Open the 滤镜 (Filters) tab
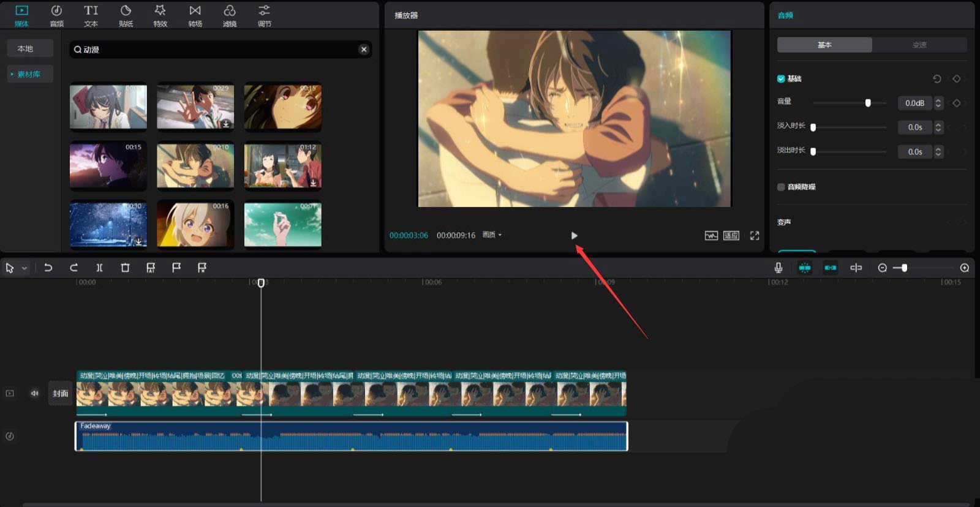The width and height of the screenshot is (980, 507). [x=230, y=15]
